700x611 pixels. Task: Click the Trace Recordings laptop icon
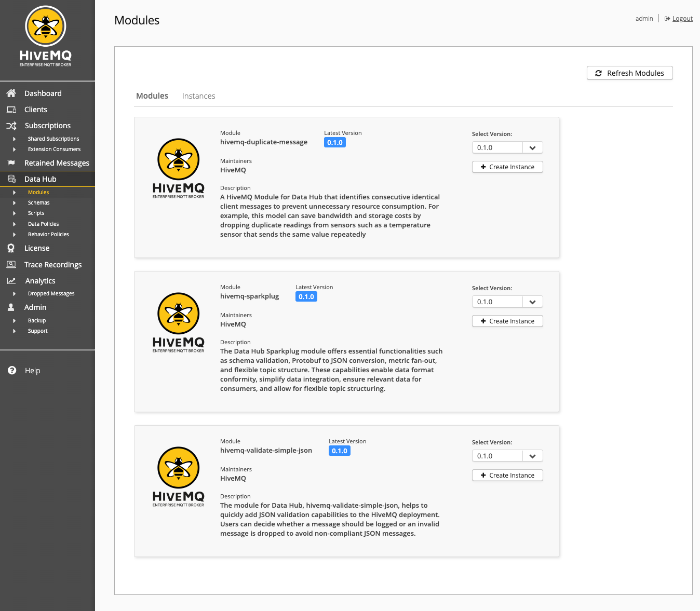click(x=11, y=265)
